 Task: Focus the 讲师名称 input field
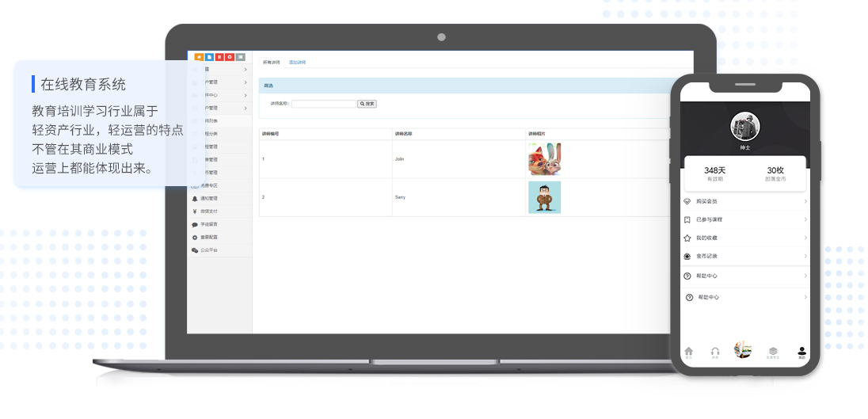click(324, 104)
